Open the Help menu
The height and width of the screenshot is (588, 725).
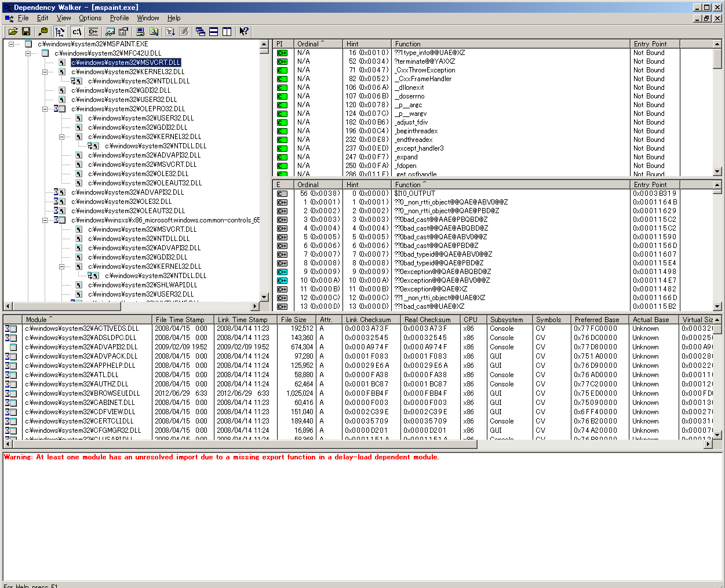click(x=174, y=18)
